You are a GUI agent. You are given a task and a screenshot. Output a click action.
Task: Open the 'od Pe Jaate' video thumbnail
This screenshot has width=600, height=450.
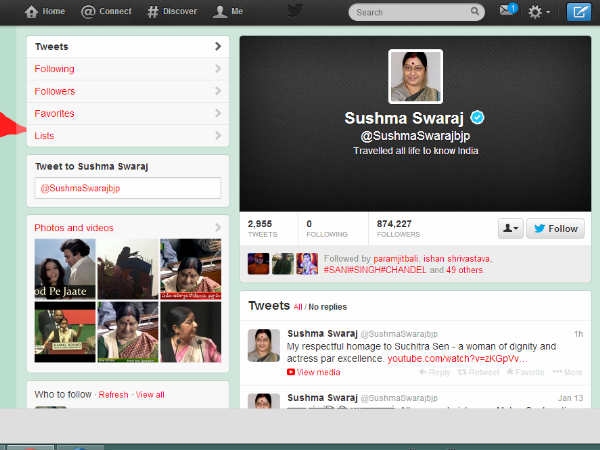click(x=65, y=269)
